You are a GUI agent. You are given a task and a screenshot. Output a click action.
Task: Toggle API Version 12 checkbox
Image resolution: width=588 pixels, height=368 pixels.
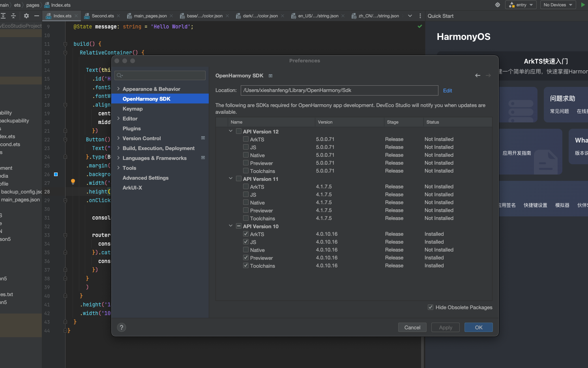click(239, 131)
